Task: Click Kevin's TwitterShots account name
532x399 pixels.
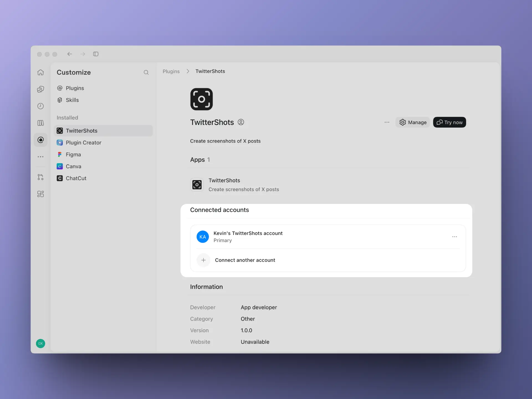Action: tap(248, 233)
